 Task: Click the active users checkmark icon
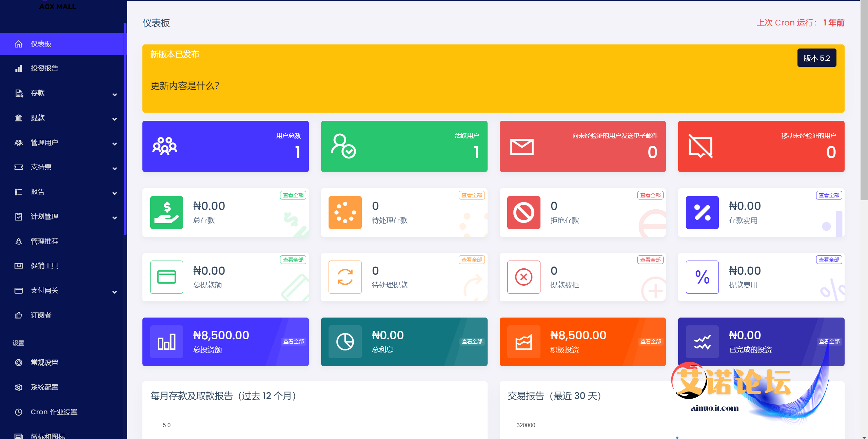tap(343, 146)
